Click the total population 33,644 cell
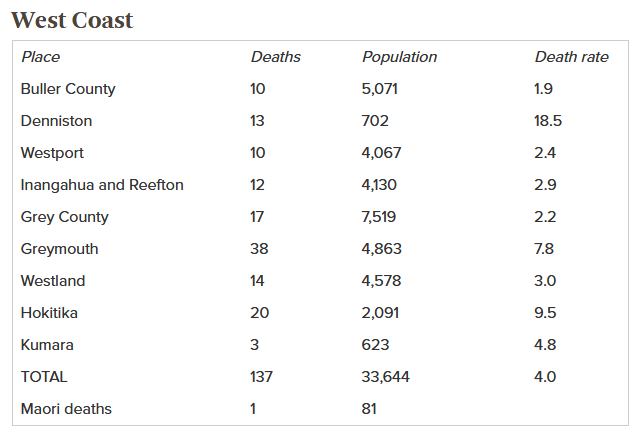The height and width of the screenshot is (433, 639). [x=385, y=377]
